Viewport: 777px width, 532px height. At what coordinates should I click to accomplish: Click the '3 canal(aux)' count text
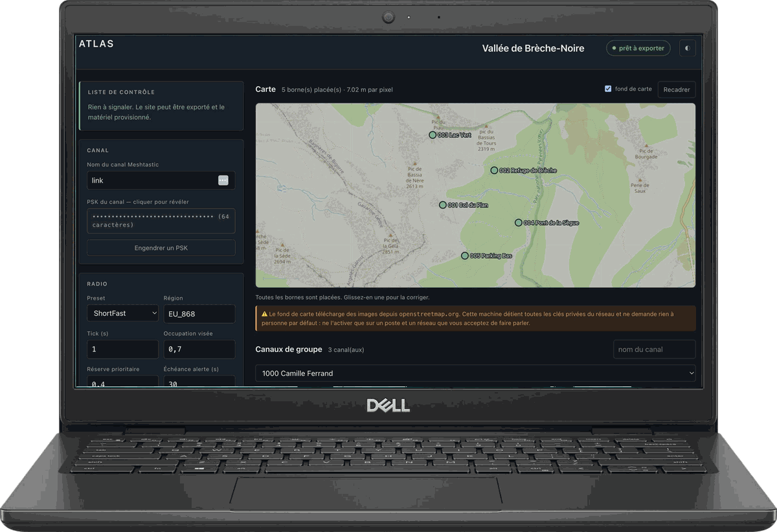pyautogui.click(x=346, y=350)
